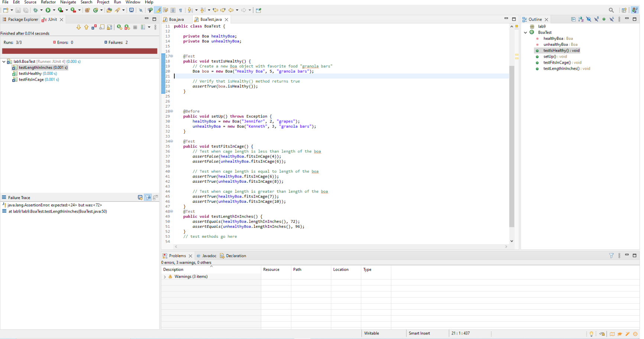Toggle Block Selection Mode icon
This screenshot has width=644, height=339.
(x=173, y=10)
